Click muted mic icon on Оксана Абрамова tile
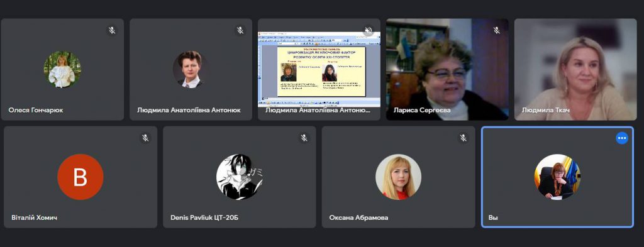 click(x=464, y=138)
